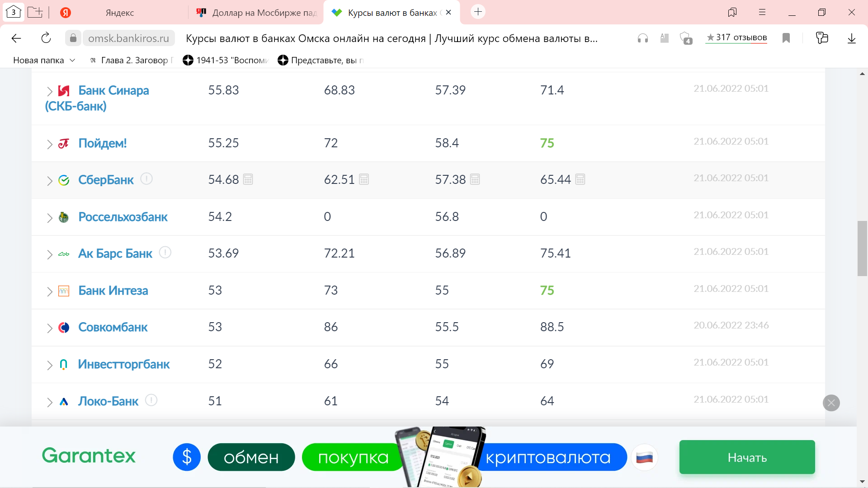Go back with the browser back arrow

coord(16,38)
